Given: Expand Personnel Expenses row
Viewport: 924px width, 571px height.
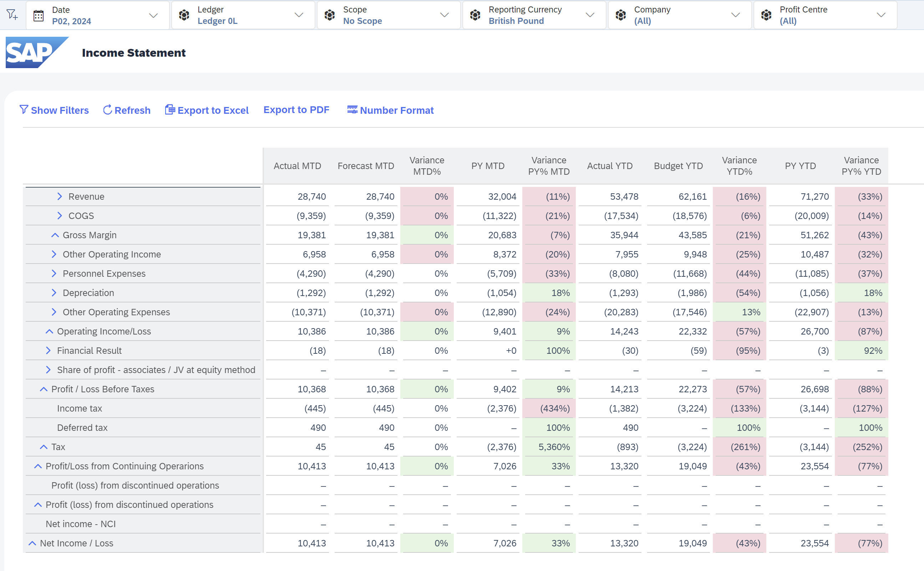Looking at the screenshot, I should pyautogui.click(x=54, y=274).
